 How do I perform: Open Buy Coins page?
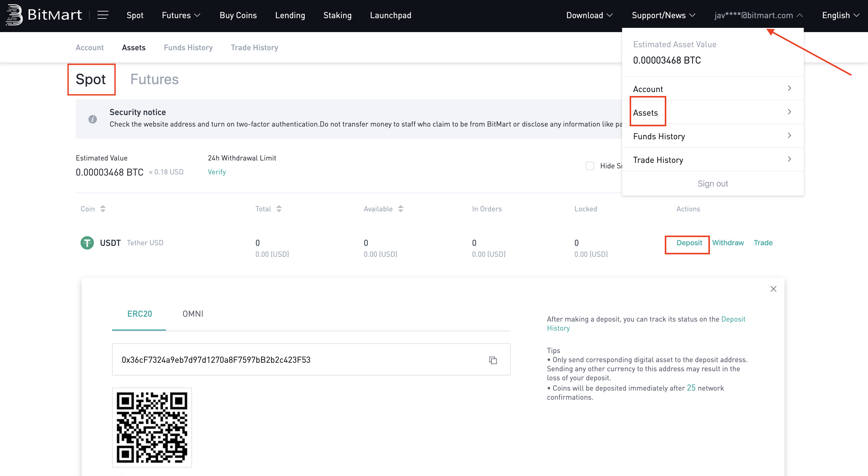pos(238,15)
